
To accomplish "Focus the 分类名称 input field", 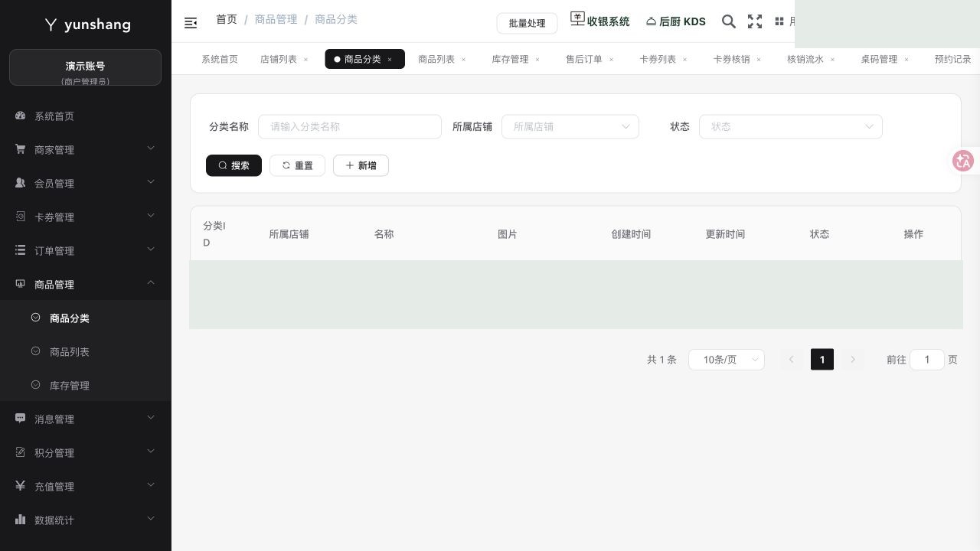I will point(350,126).
